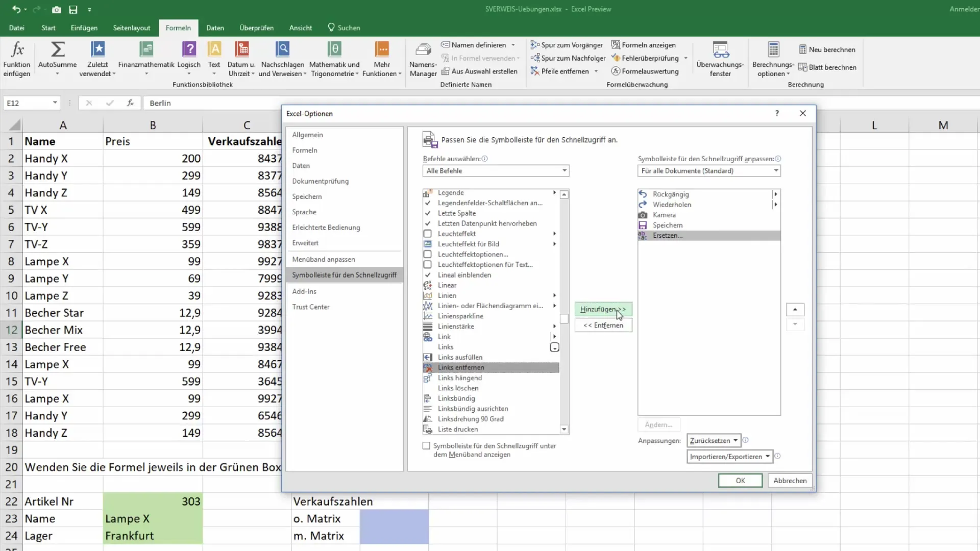Open the Überwachungsfenster
The width and height of the screenshot is (980, 551).
pyautogui.click(x=720, y=60)
